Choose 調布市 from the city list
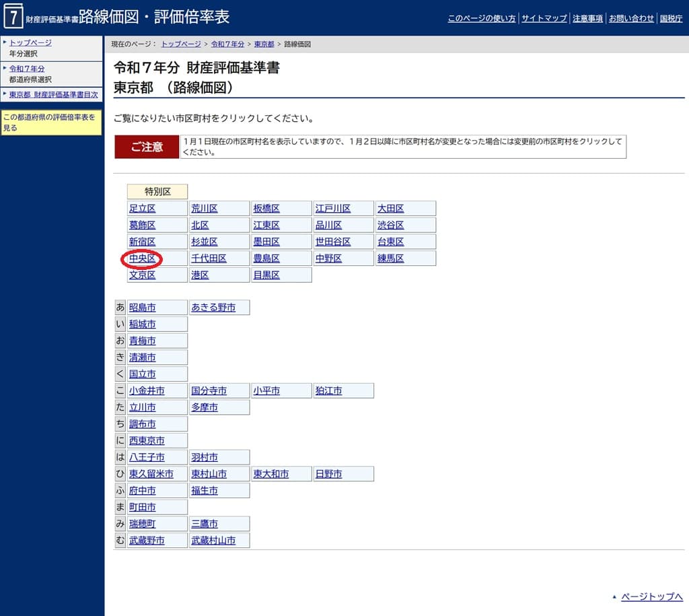 pyautogui.click(x=143, y=424)
